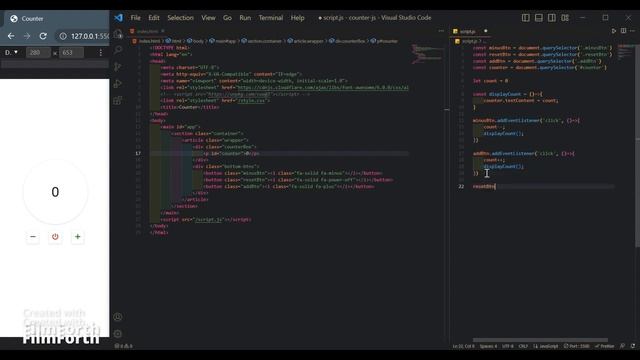Click body in the breadcrumb
Image resolution: width=640 pixels, height=360 pixels.
(196, 41)
